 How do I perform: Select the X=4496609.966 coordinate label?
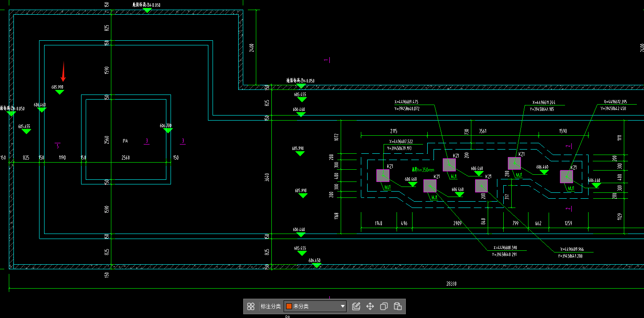(x=572, y=249)
